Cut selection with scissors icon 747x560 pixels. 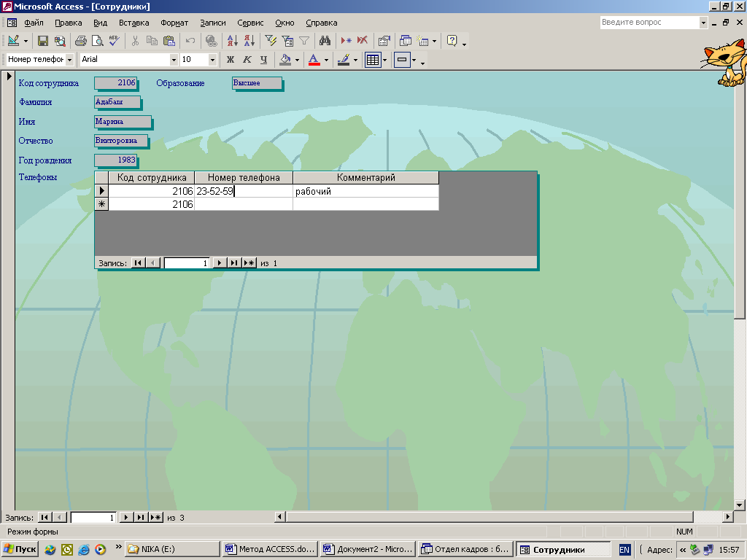135,41
